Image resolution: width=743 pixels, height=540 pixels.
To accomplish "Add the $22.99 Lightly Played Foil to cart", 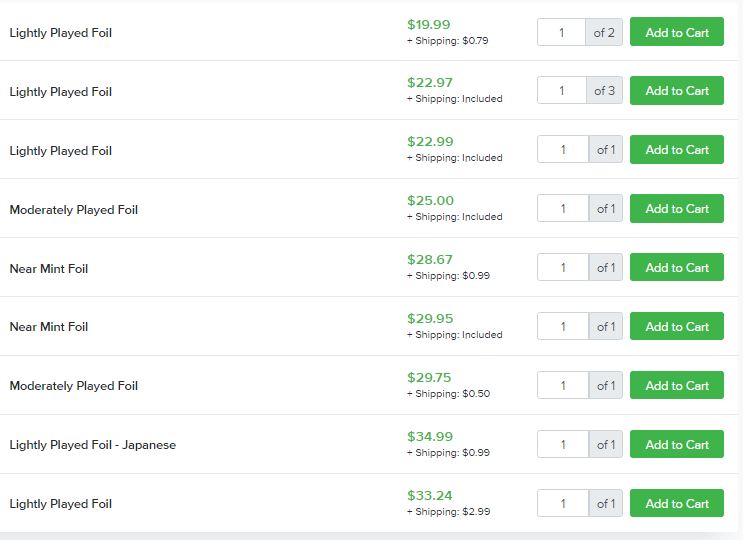I will [677, 150].
